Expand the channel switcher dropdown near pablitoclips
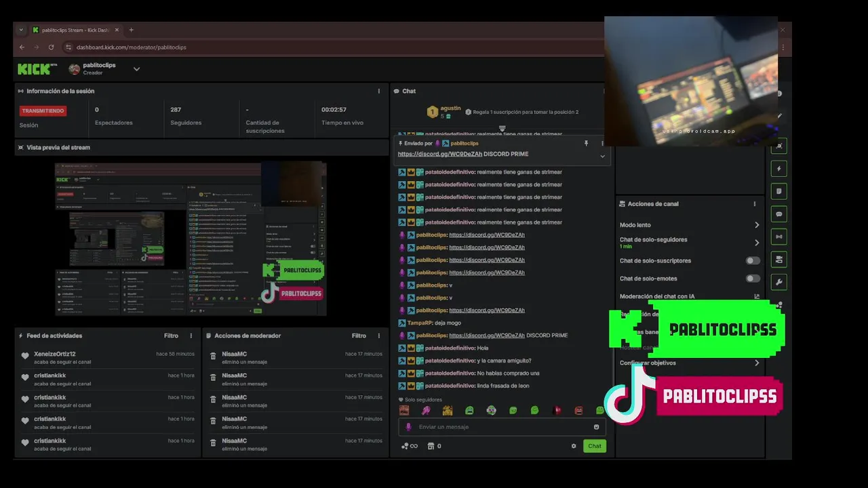This screenshot has height=488, width=868. click(x=136, y=68)
